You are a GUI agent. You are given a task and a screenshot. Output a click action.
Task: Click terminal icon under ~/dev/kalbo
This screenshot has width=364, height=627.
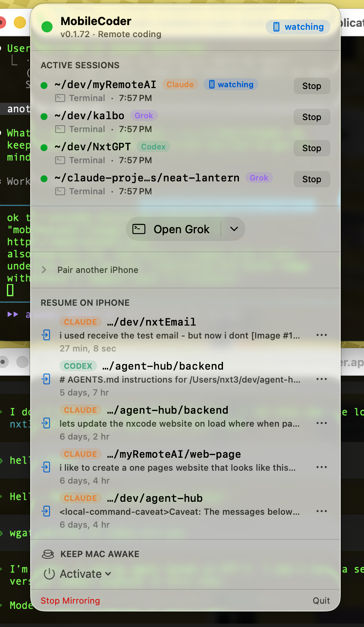(60, 129)
